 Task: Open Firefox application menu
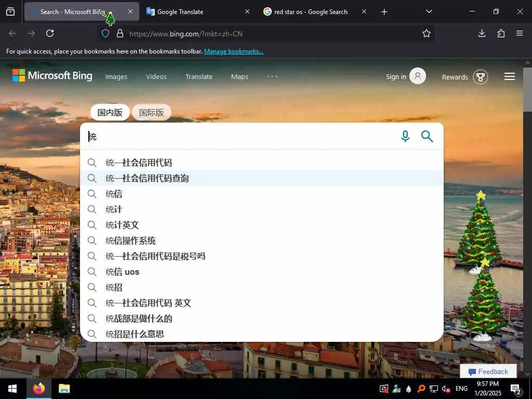coord(520,33)
